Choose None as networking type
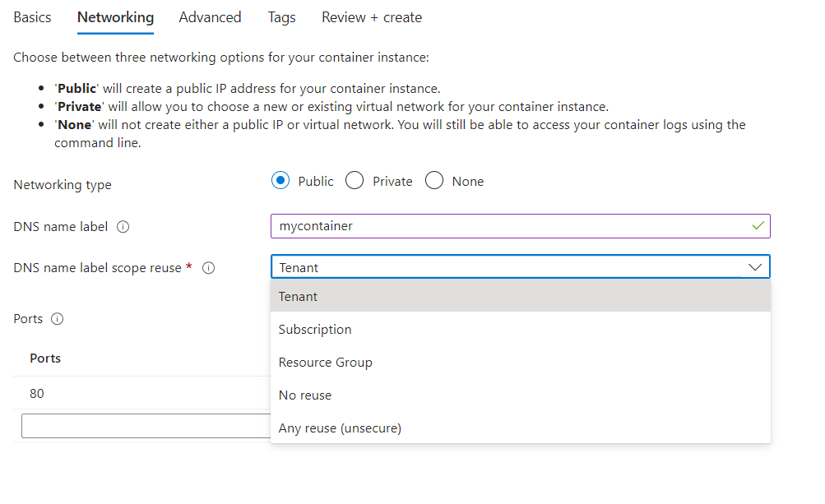Viewport: 825px width, 504px height. [x=434, y=181]
